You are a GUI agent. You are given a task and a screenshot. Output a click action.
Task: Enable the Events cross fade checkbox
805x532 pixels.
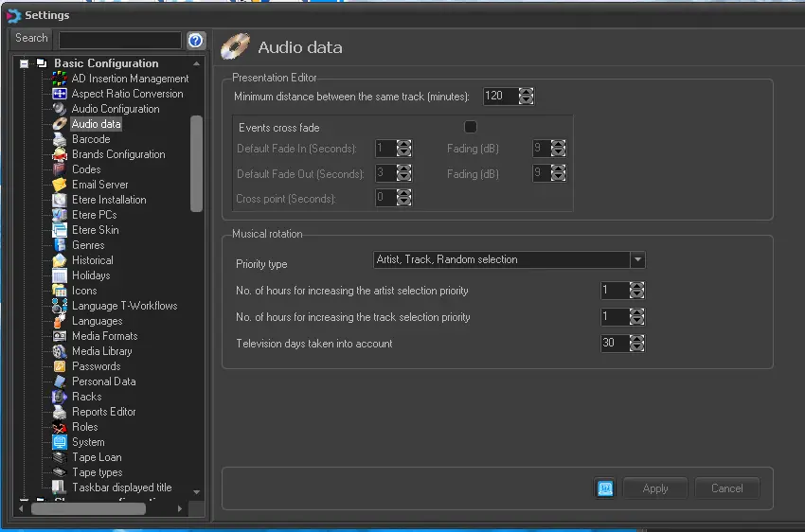(x=470, y=127)
